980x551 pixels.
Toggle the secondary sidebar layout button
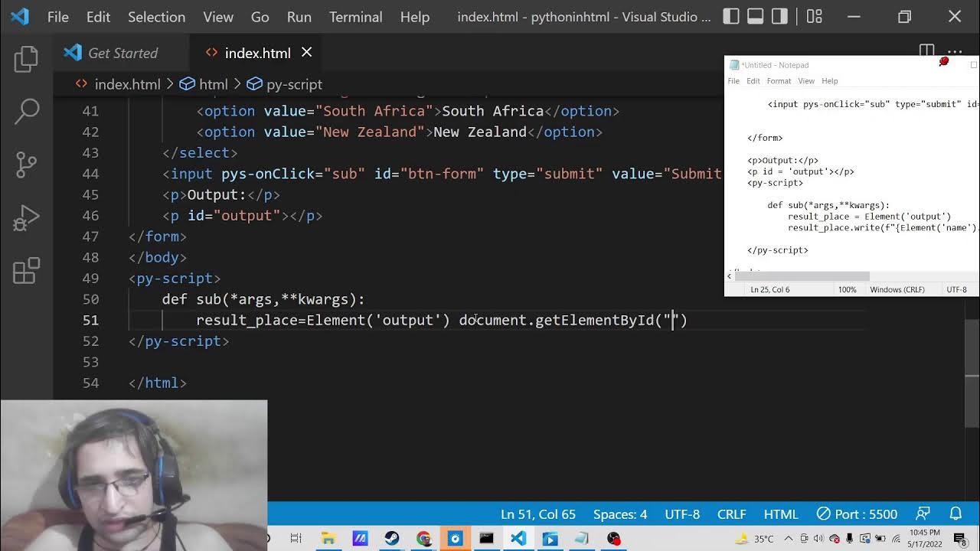coord(780,16)
